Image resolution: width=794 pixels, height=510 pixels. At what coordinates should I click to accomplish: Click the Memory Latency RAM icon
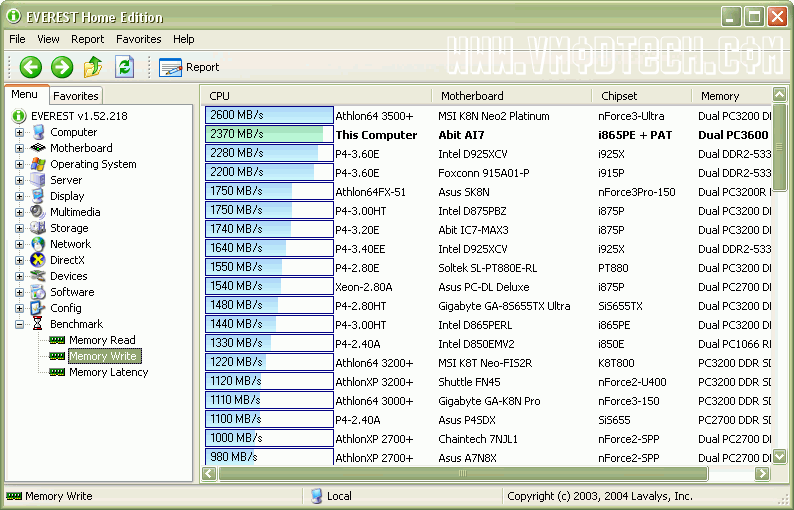point(57,372)
